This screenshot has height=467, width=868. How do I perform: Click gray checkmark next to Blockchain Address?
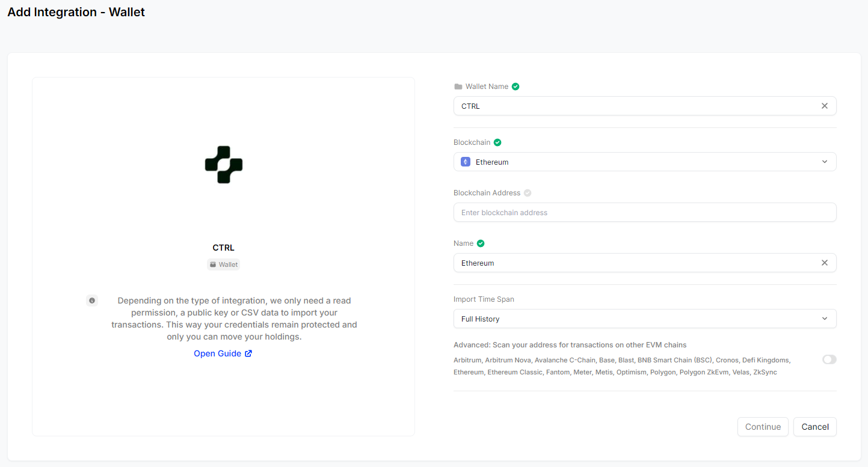528,193
